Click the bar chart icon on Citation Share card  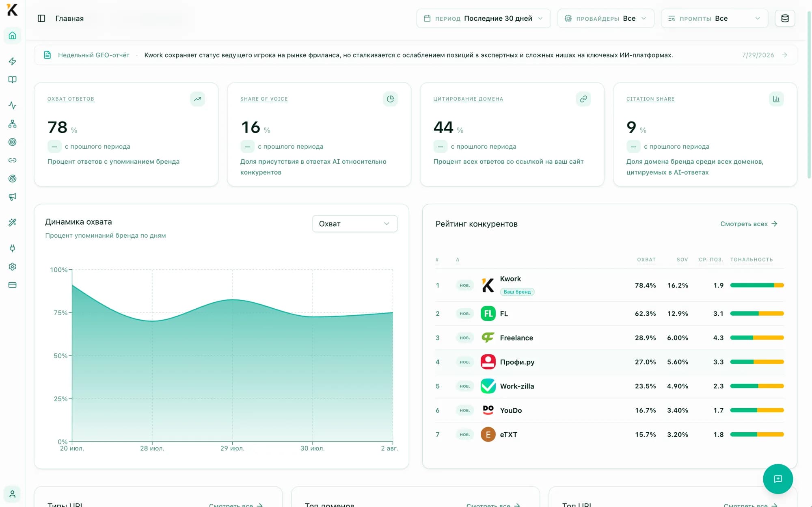point(776,99)
